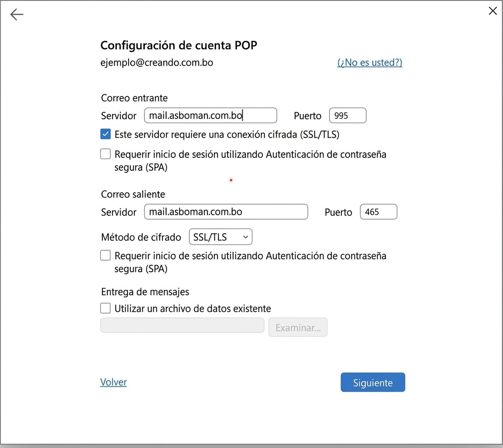This screenshot has width=503, height=448.
Task: Click the data file path field
Action: click(182, 325)
